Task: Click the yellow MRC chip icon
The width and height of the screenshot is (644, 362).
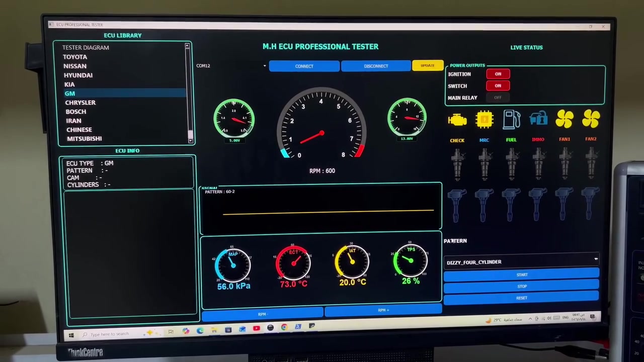Action: coord(485,119)
